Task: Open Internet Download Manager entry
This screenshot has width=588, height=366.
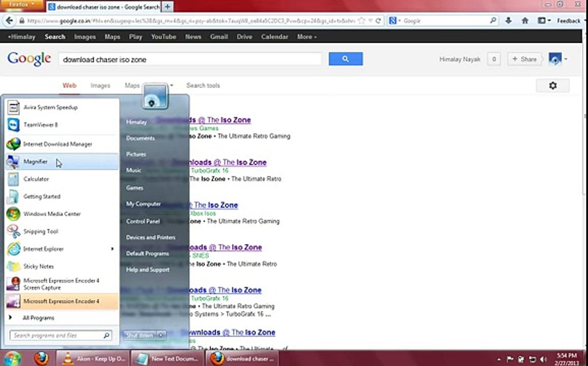Action: pyautogui.click(x=62, y=144)
